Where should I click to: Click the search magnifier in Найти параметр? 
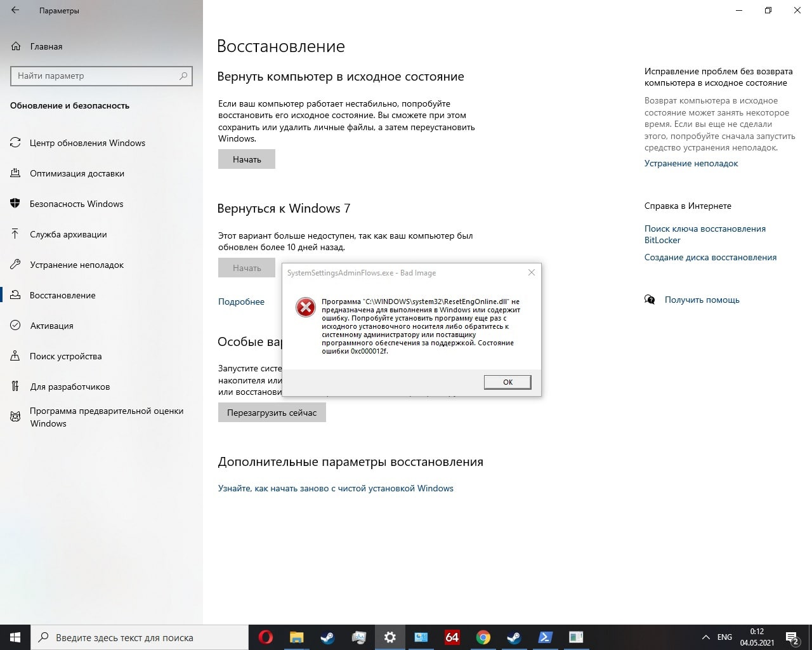[183, 76]
